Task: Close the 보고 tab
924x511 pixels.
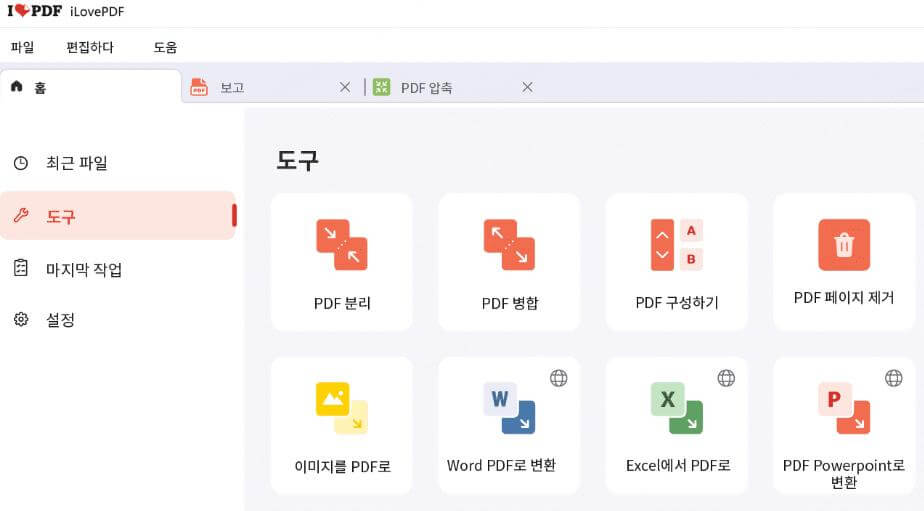Action: coord(345,87)
